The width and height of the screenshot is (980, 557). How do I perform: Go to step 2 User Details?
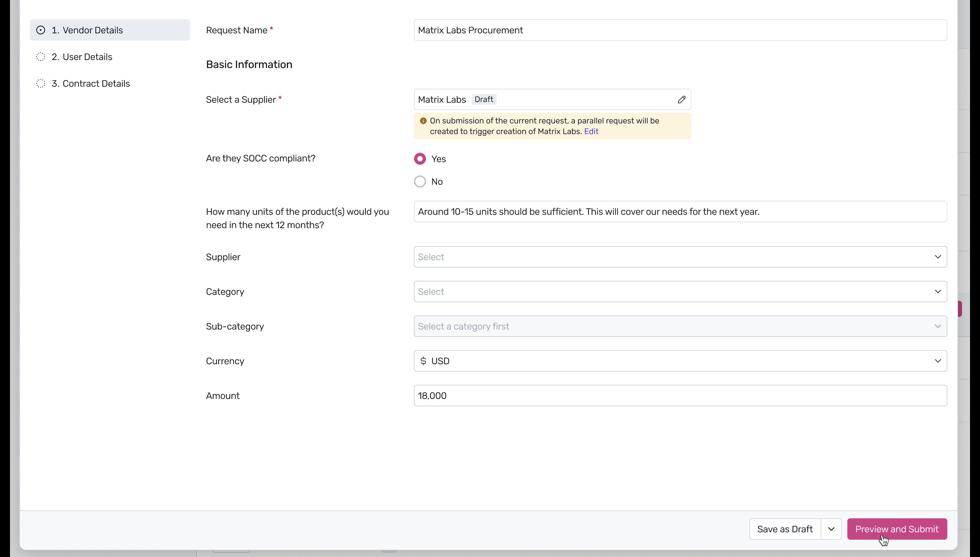point(110,57)
